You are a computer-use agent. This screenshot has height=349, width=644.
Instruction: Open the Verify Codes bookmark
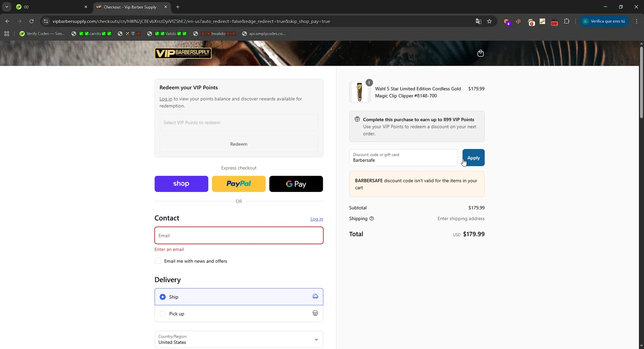[42, 33]
